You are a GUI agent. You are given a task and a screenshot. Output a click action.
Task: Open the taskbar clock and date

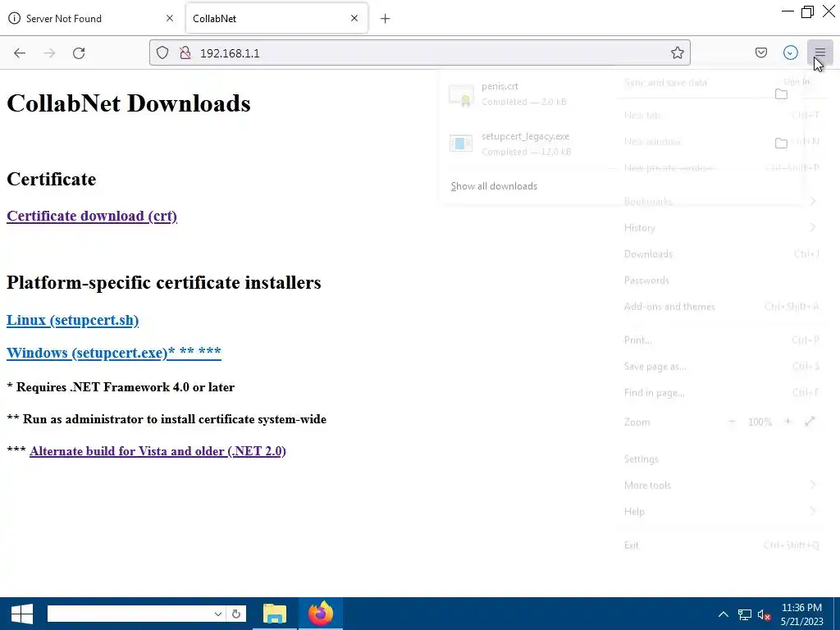[801, 614]
